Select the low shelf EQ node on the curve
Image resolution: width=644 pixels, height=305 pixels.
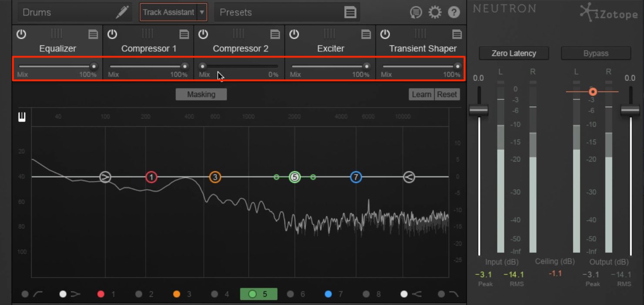click(105, 177)
